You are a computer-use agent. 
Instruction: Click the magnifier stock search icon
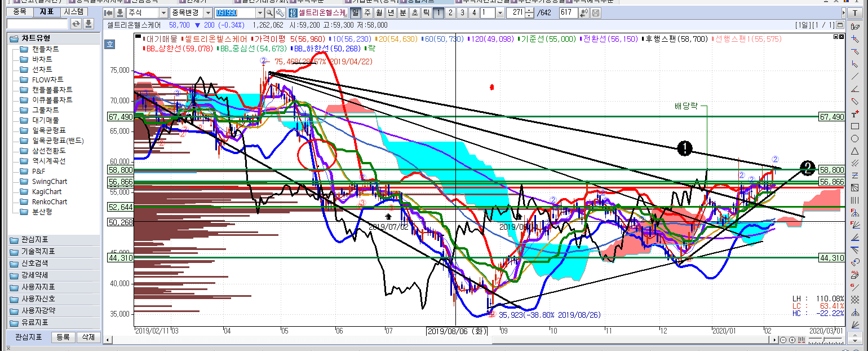coord(269,12)
